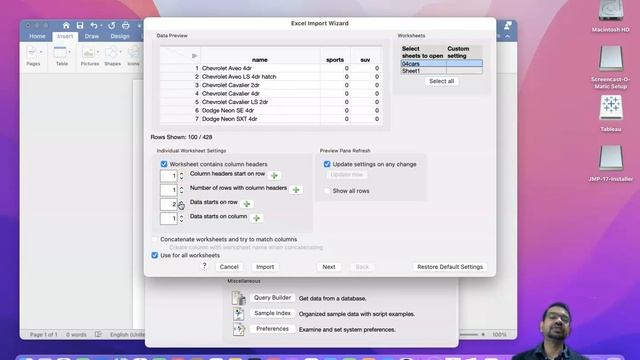Click Select all worksheets button
The image size is (640, 360).
pyautogui.click(x=441, y=81)
